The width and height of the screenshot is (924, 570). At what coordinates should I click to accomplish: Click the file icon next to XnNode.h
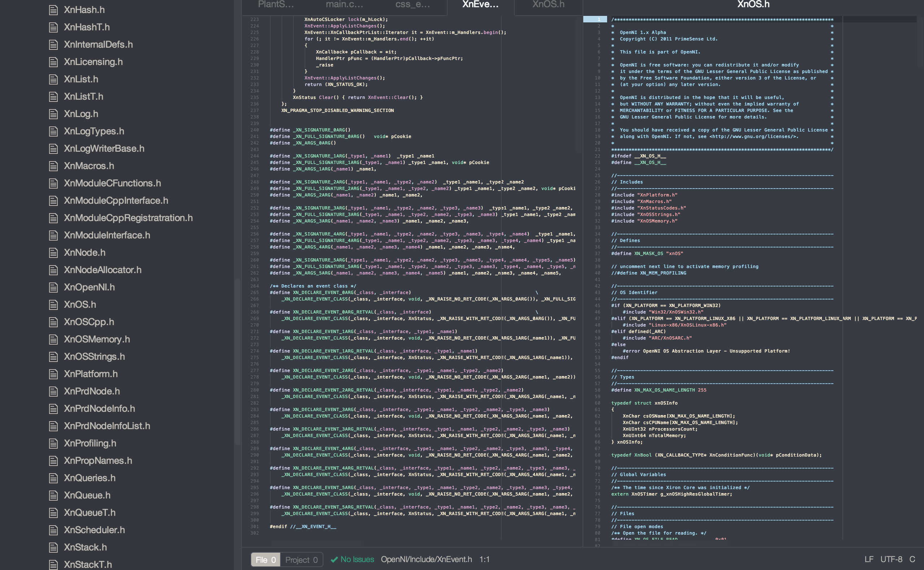[53, 252]
